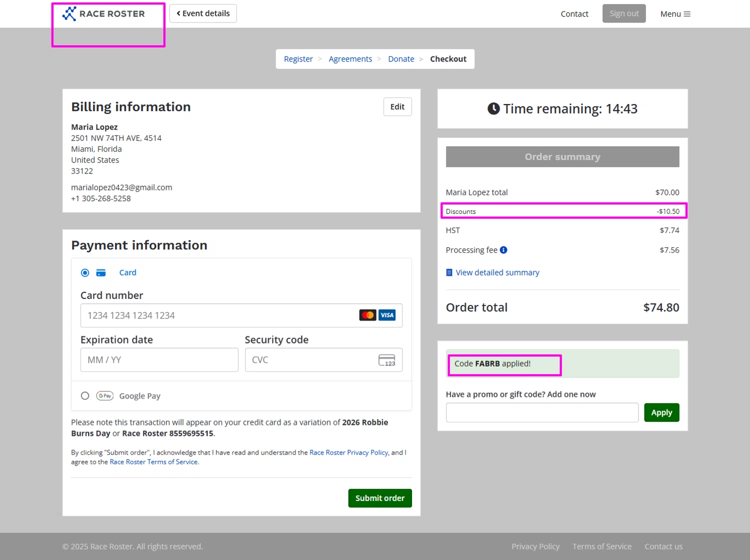
Task: Click the phone number +1 305-268-5258
Action: pos(101,198)
